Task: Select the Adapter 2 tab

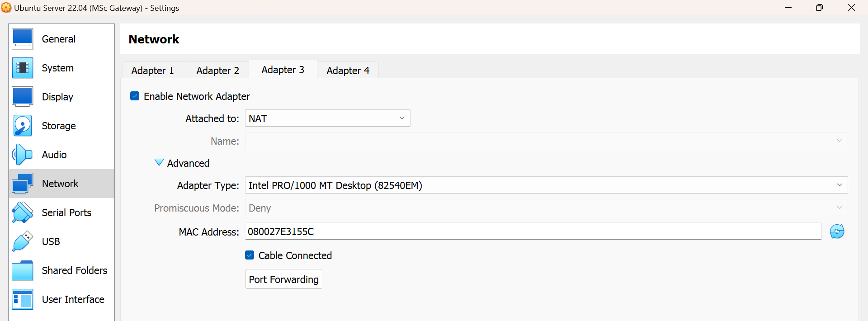Action: coord(217,71)
